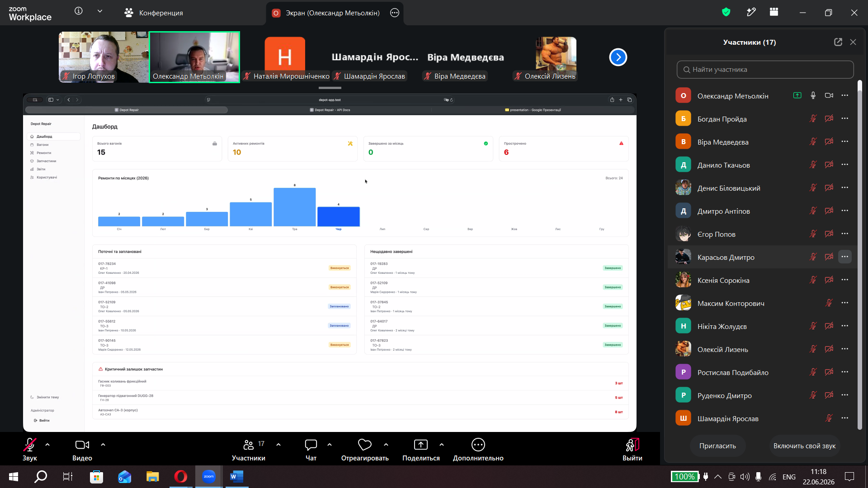Expand audio options arrow next to Звук
This screenshot has width=868, height=488.
[47, 445]
